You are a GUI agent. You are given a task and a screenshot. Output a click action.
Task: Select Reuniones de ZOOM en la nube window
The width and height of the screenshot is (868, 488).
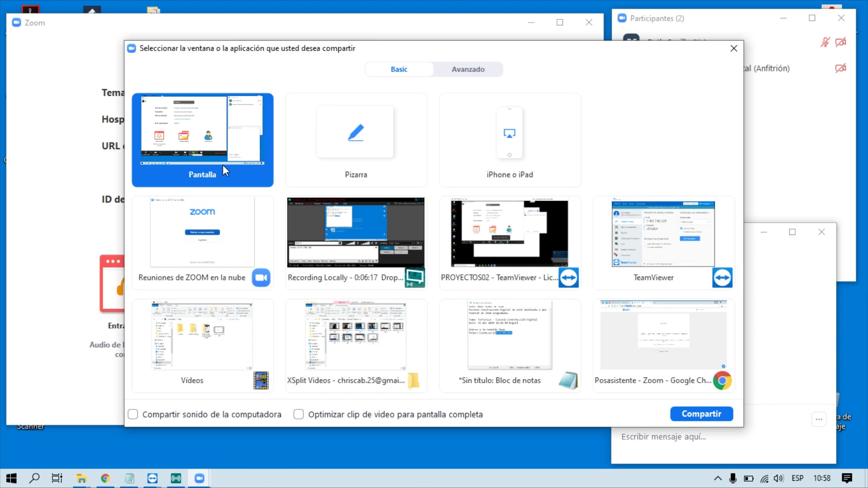tap(203, 243)
